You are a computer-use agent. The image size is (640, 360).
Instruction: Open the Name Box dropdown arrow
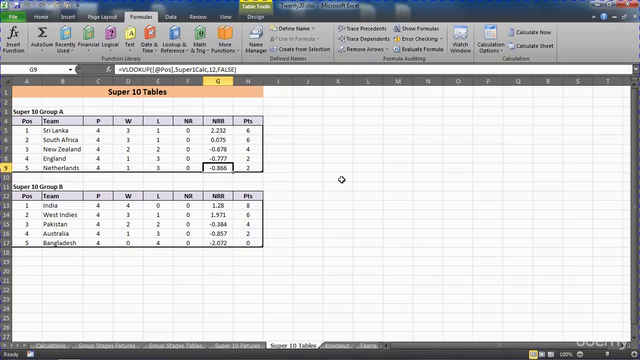pyautogui.click(x=70, y=70)
